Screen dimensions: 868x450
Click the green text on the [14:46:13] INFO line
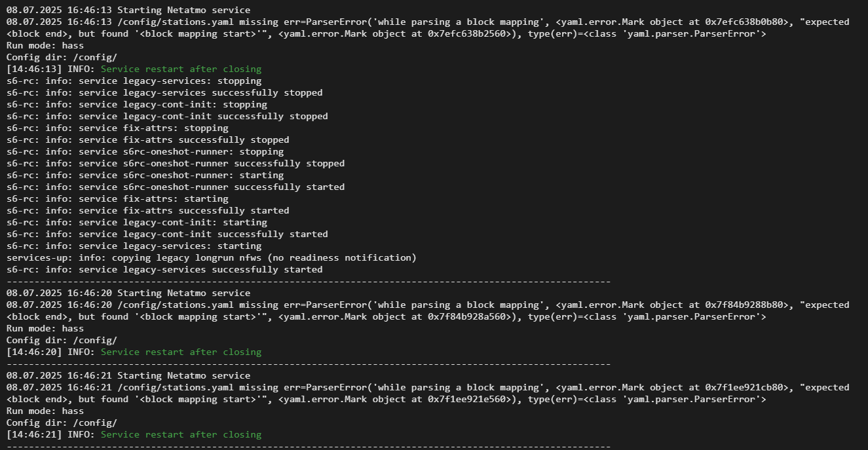point(181,69)
